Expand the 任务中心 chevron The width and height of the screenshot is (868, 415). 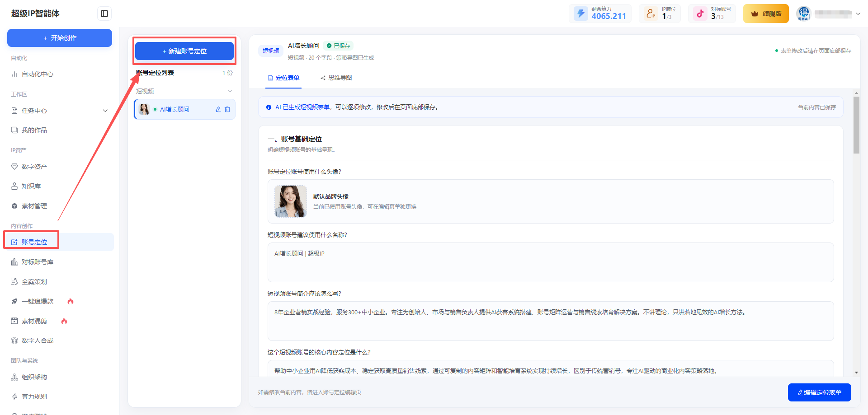pos(105,111)
